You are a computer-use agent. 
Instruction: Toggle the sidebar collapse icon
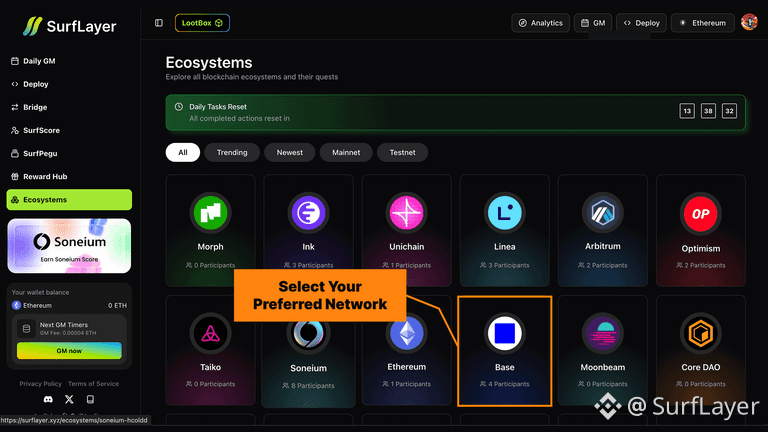159,23
